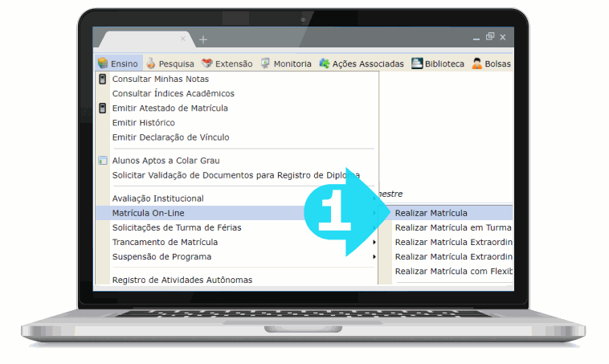Click the Bolsas person icon
609x364 pixels.
476,63
